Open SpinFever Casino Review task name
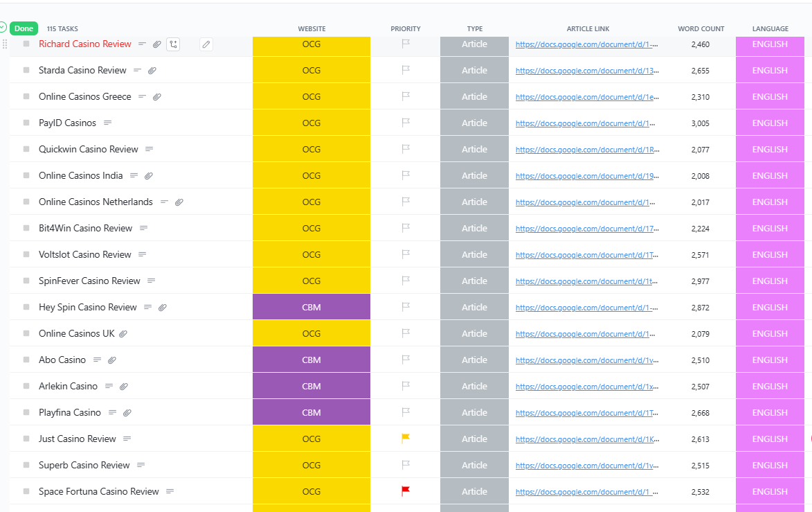812x512 pixels. pos(89,281)
